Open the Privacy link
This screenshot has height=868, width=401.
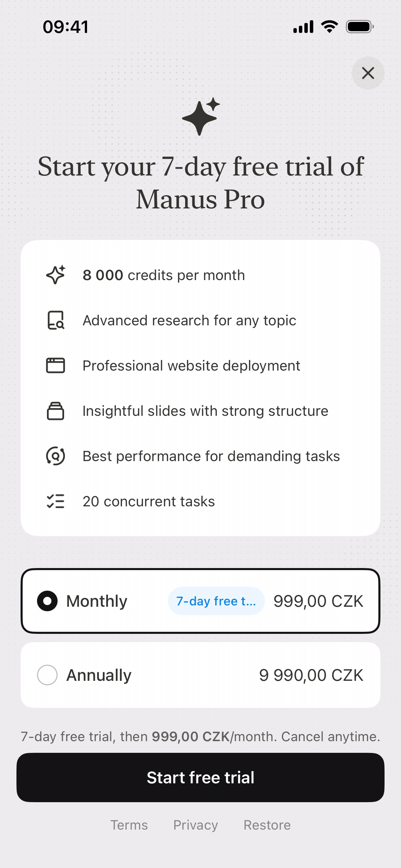195,825
